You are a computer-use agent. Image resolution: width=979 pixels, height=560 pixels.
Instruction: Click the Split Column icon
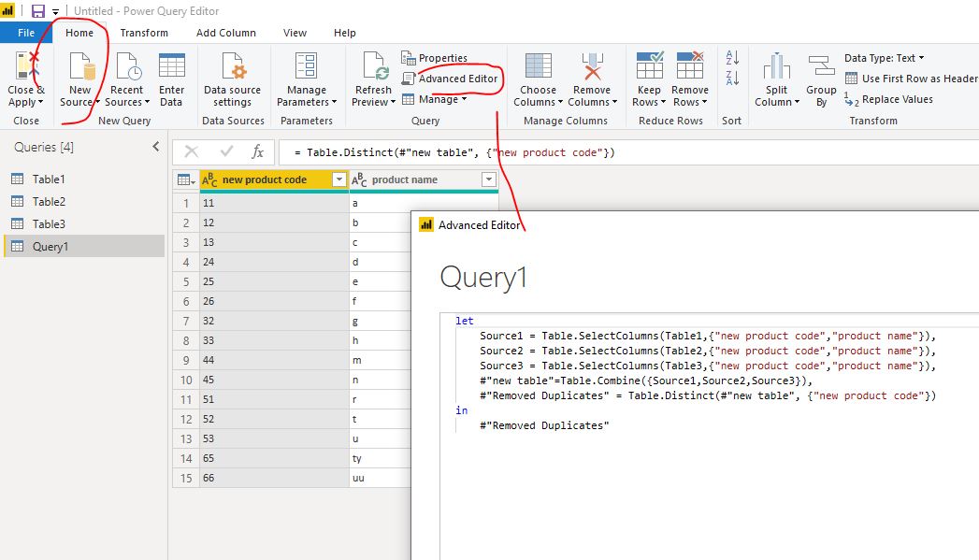click(x=777, y=65)
